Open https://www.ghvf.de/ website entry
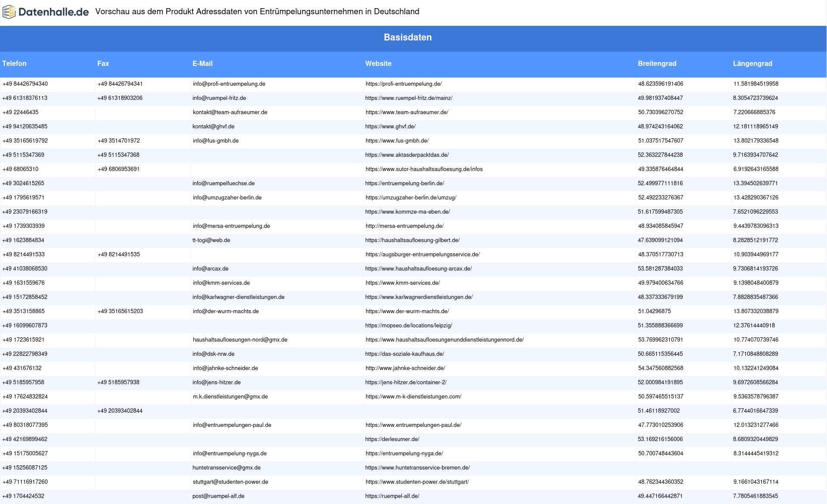The height and width of the screenshot is (504, 827). tap(390, 127)
